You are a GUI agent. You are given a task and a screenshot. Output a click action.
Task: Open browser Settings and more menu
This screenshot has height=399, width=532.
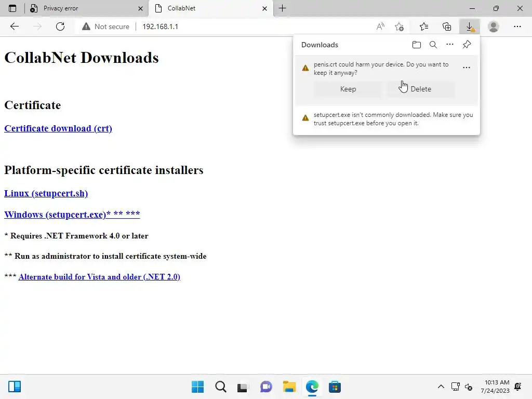[x=517, y=26]
